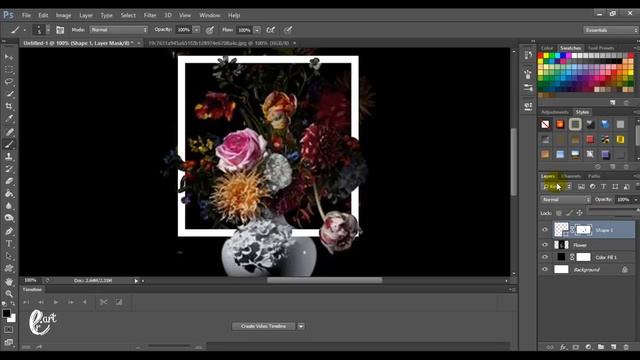
Task: Open the File menu
Action: point(27,16)
